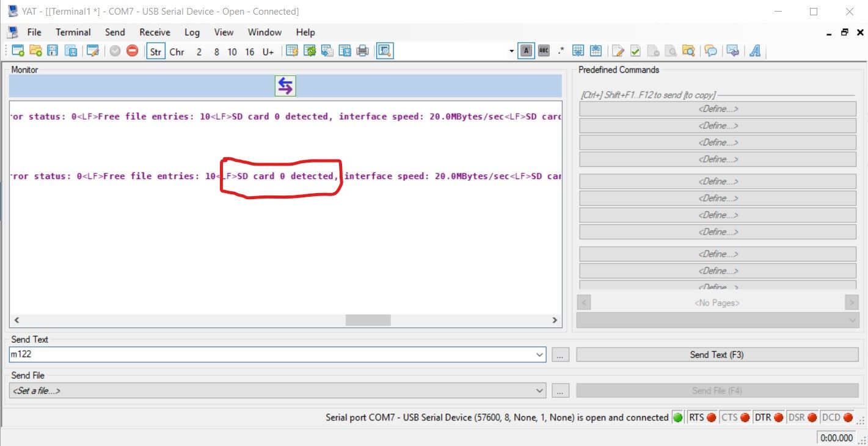Expand Send File path dropdown
The image size is (868, 446).
click(x=539, y=390)
